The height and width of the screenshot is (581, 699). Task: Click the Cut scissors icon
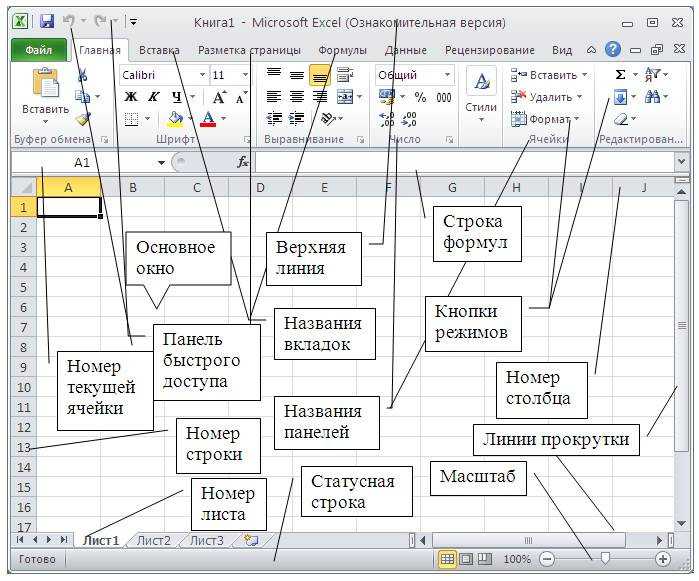82,75
